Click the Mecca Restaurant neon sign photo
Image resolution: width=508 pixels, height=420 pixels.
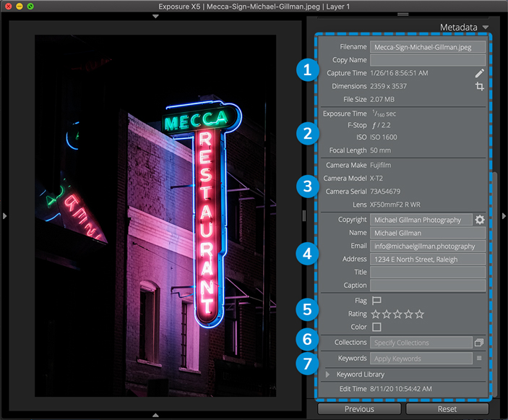point(155,215)
